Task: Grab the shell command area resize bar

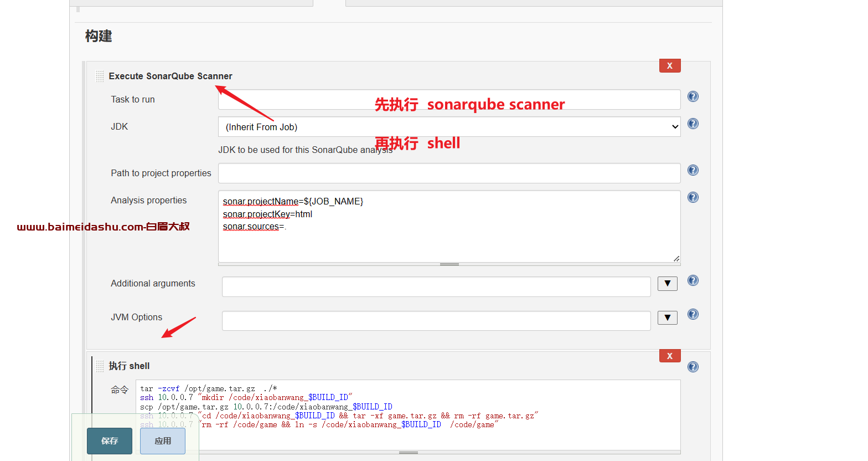Action: 408,452
